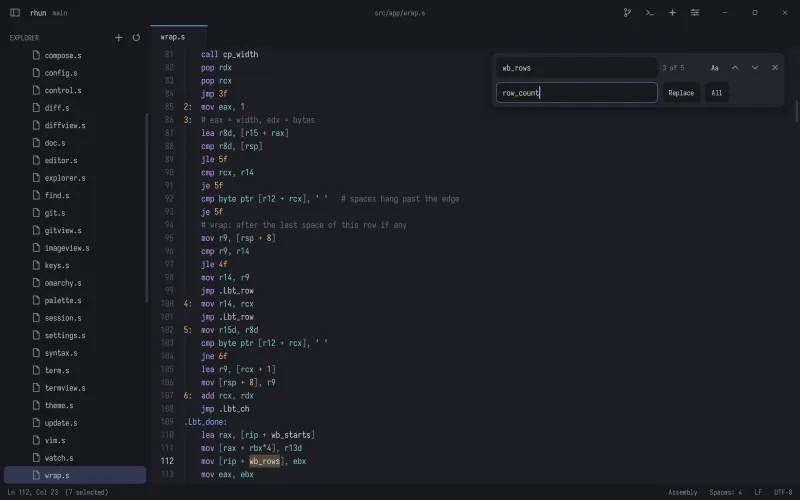Open keys.s in the explorer
The image size is (800, 500).
(x=75, y=265)
